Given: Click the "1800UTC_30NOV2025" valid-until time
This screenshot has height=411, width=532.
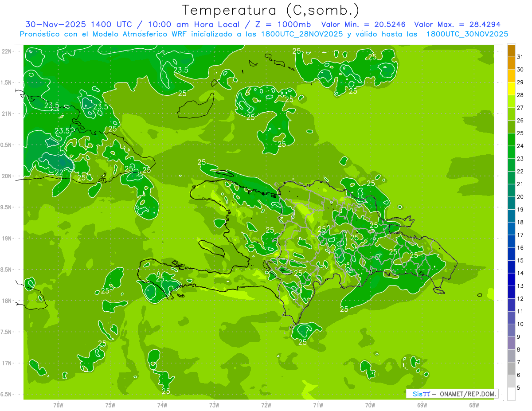Looking at the screenshot, I should [x=467, y=34].
